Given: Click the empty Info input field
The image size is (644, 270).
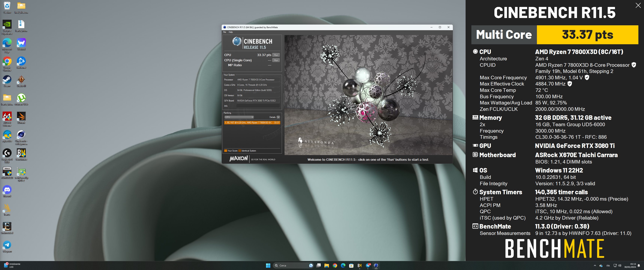Looking at the screenshot, I should pyautogui.click(x=258, y=106).
